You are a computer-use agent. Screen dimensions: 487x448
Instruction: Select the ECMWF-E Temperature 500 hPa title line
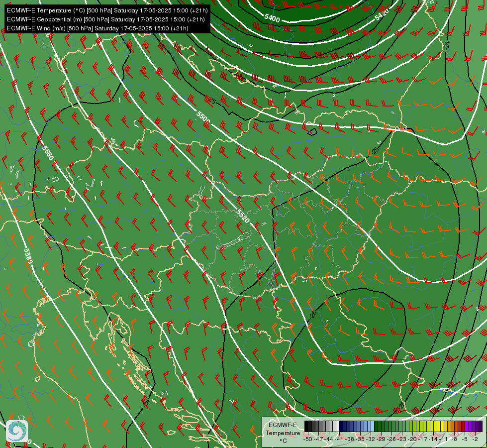tap(107, 10)
